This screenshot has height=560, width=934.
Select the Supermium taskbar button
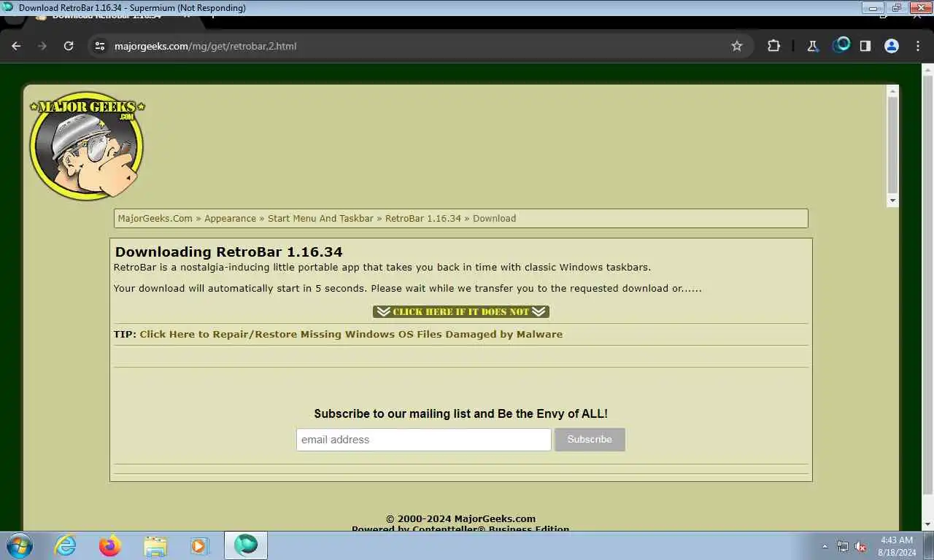pos(246,545)
